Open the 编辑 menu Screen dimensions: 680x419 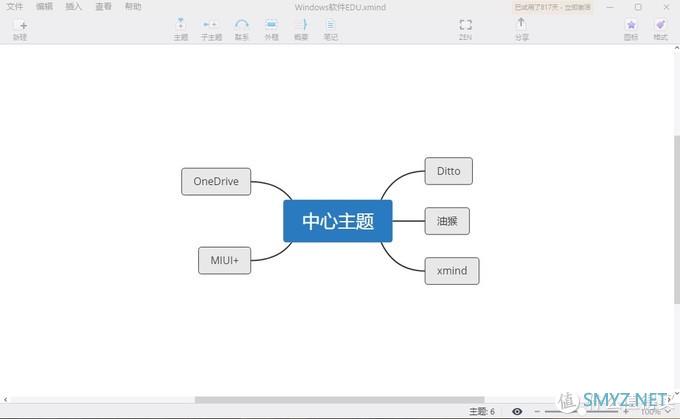[x=44, y=7]
